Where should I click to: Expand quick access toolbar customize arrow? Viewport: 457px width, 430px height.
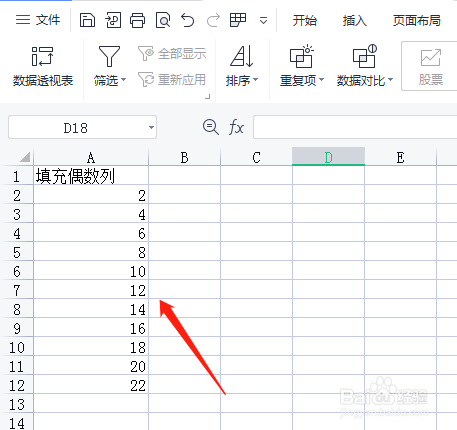[263, 21]
